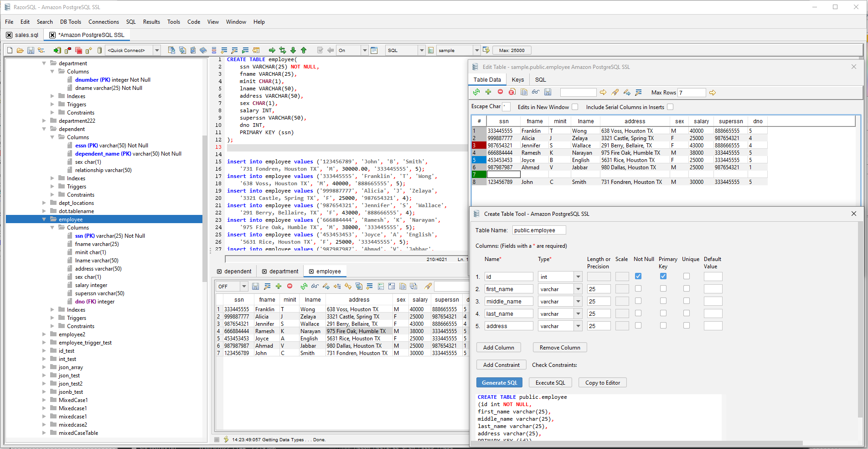Click the green refresh icon in results toolbar
This screenshot has height=449, width=868.
tap(304, 286)
